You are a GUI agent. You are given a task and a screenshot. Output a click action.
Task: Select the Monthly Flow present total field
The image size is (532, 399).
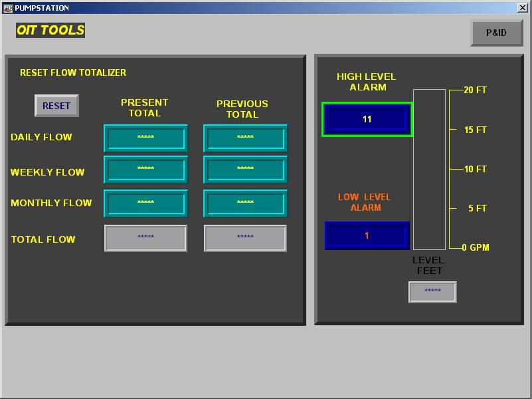click(145, 203)
